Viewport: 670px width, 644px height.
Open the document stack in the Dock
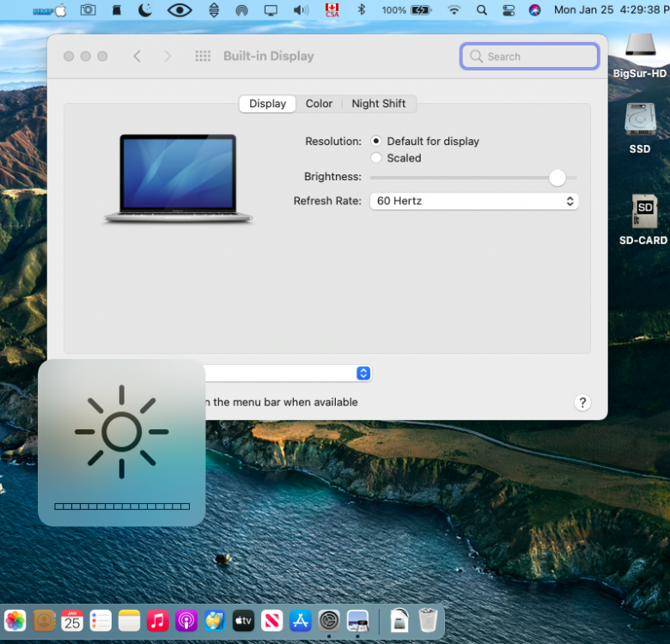(399, 621)
